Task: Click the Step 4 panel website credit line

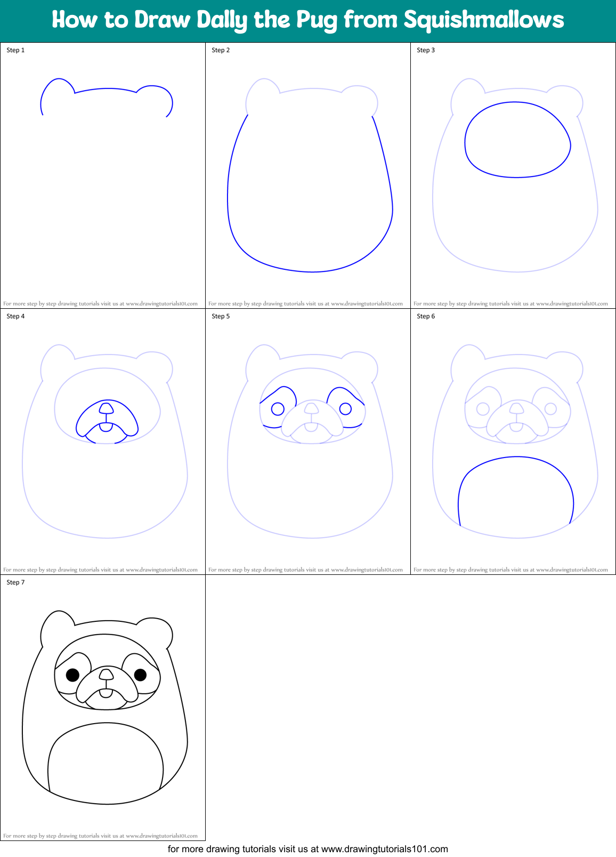Action: click(100, 570)
